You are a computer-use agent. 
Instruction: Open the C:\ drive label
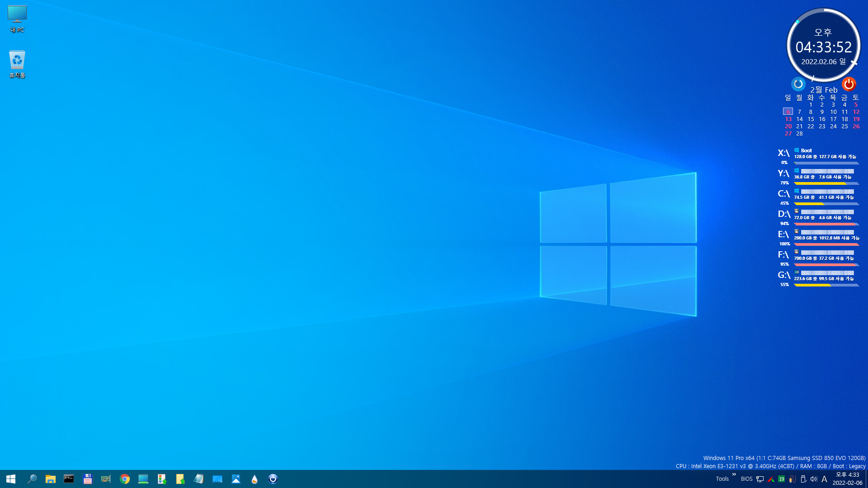tap(783, 194)
